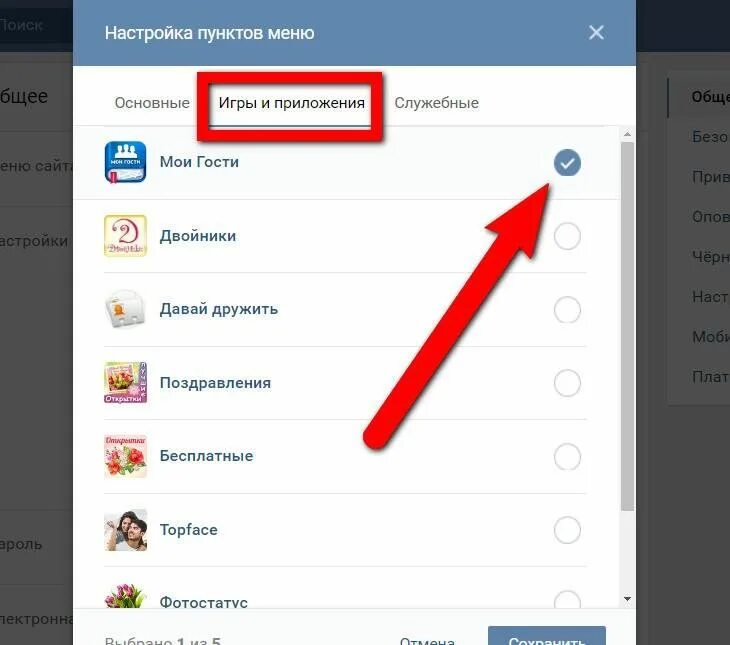Click the list scrollbar thumb
This screenshot has width=730, height=645.
click(627, 326)
